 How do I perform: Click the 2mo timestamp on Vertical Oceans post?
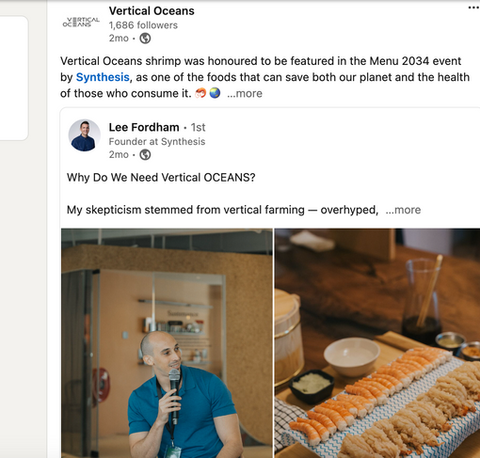(x=119, y=38)
